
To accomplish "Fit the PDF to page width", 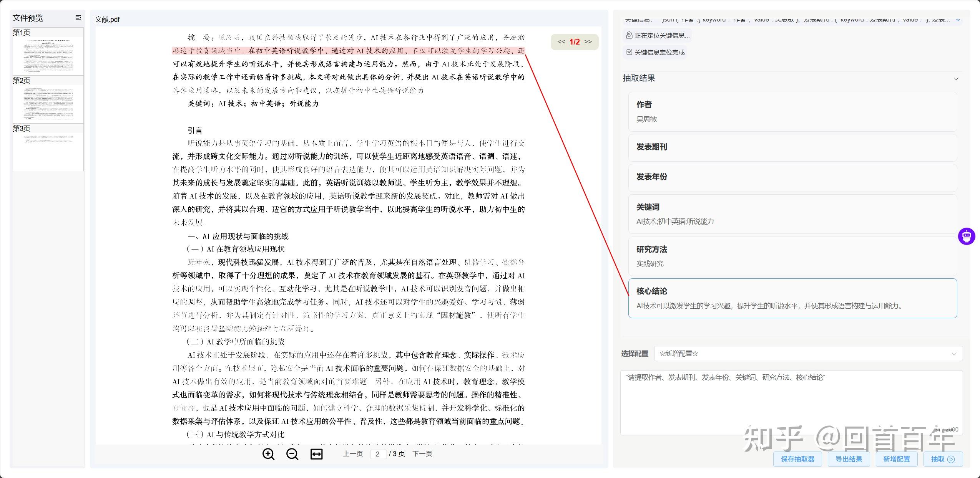I will [316, 453].
